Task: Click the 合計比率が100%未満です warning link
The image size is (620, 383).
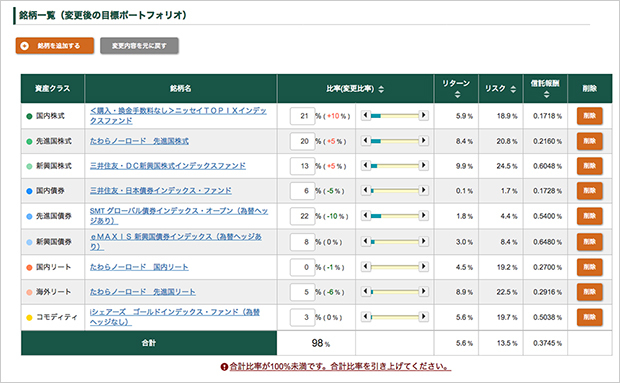Action: pos(340,366)
